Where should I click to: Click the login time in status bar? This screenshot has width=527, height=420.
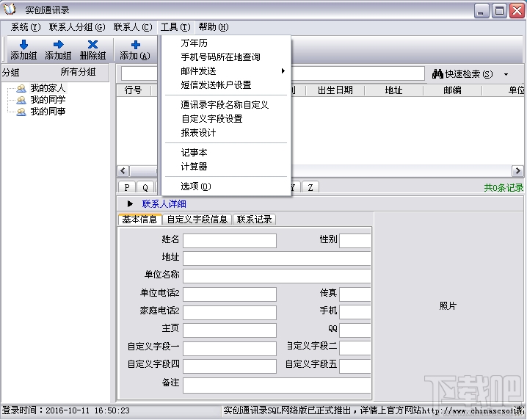[66, 410]
